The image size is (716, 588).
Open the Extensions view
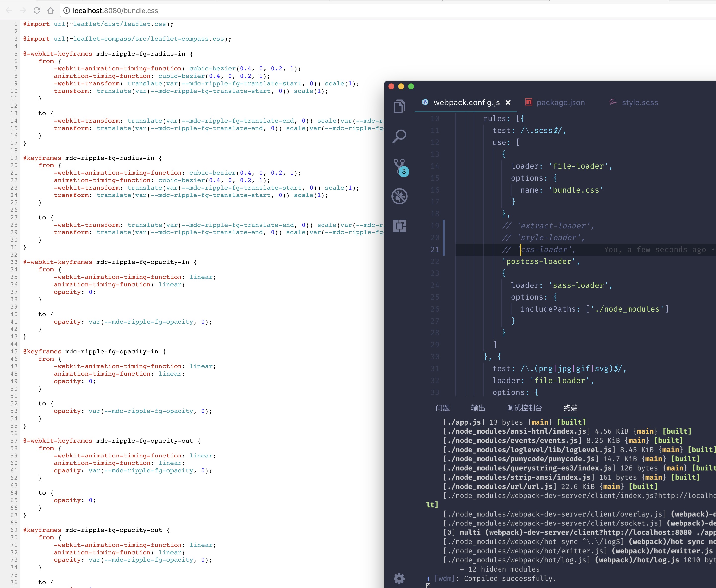coord(399,226)
